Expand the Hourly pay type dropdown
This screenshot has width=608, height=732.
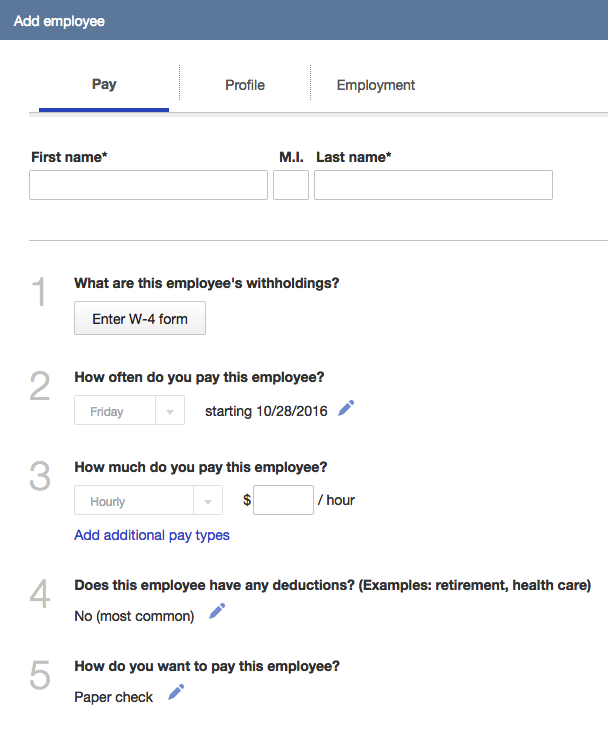pyautogui.click(x=148, y=500)
